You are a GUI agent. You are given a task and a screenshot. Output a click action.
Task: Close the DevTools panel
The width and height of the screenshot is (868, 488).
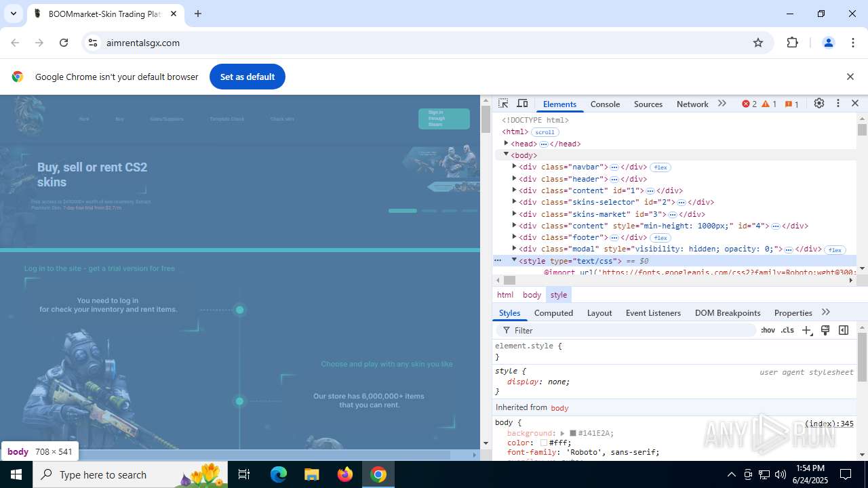point(855,104)
